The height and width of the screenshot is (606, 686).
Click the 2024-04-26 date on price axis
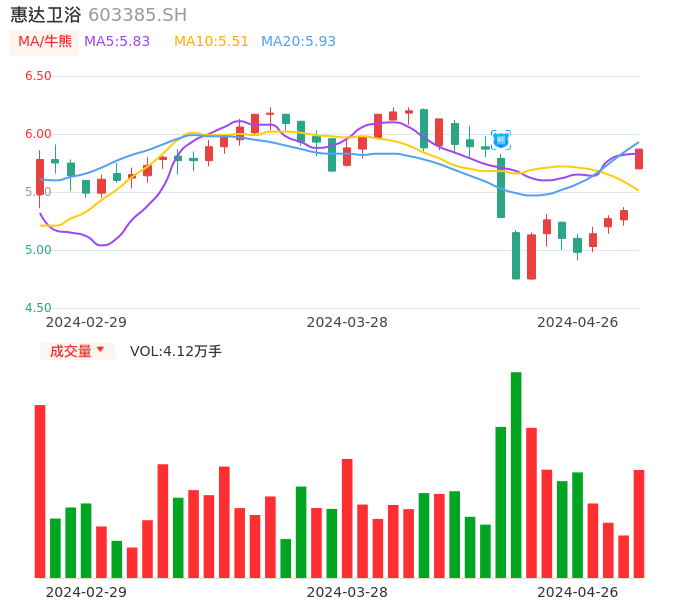click(578, 322)
